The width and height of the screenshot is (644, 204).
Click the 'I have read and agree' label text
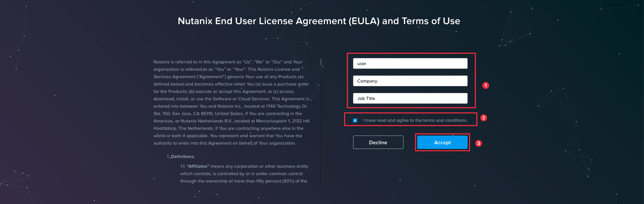pyautogui.click(x=415, y=120)
